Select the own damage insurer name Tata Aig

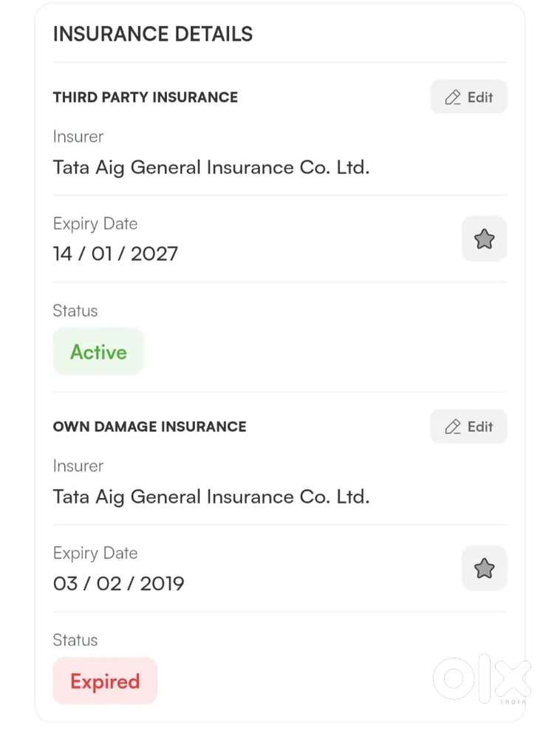coord(211,497)
